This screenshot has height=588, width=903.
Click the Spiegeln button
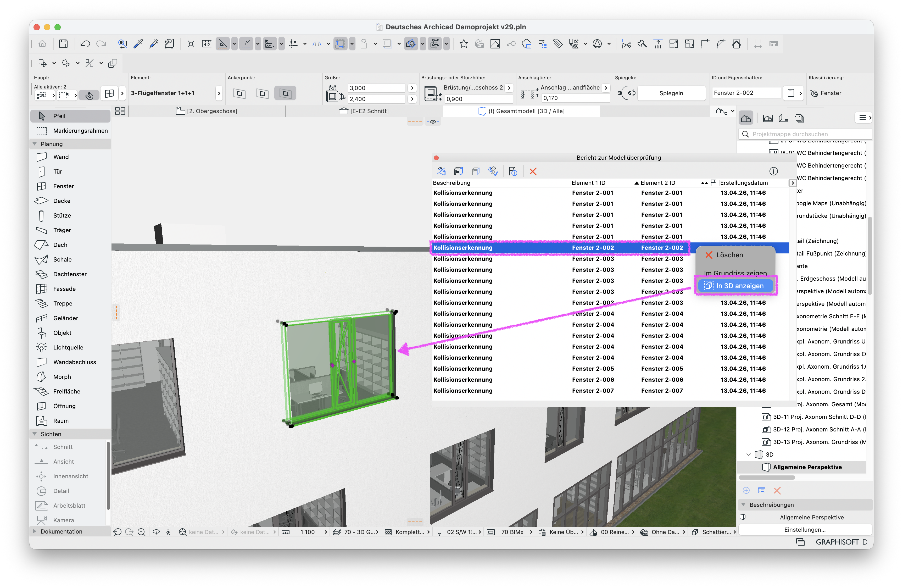coord(671,93)
